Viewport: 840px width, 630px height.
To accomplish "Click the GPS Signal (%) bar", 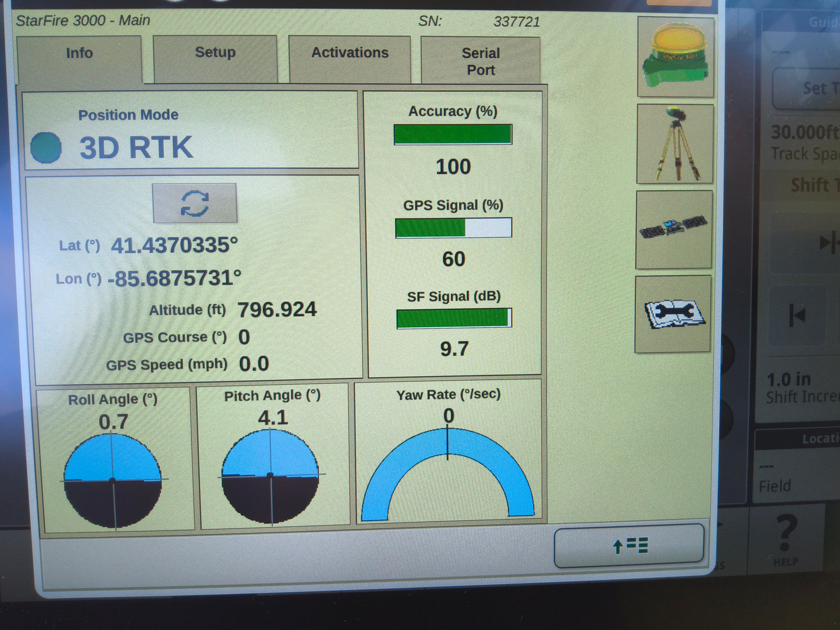I will (x=453, y=228).
